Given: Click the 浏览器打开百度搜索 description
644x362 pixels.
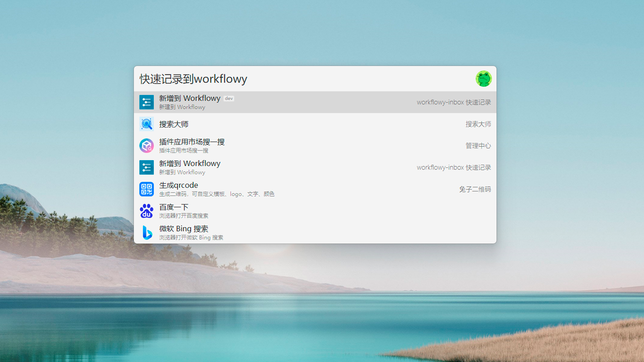Looking at the screenshot, I should [184, 216].
